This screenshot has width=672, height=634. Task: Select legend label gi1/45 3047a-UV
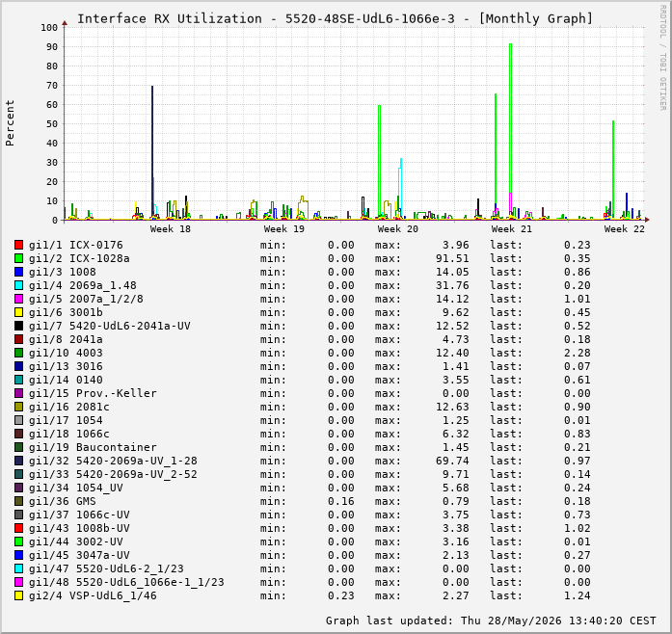point(79,555)
